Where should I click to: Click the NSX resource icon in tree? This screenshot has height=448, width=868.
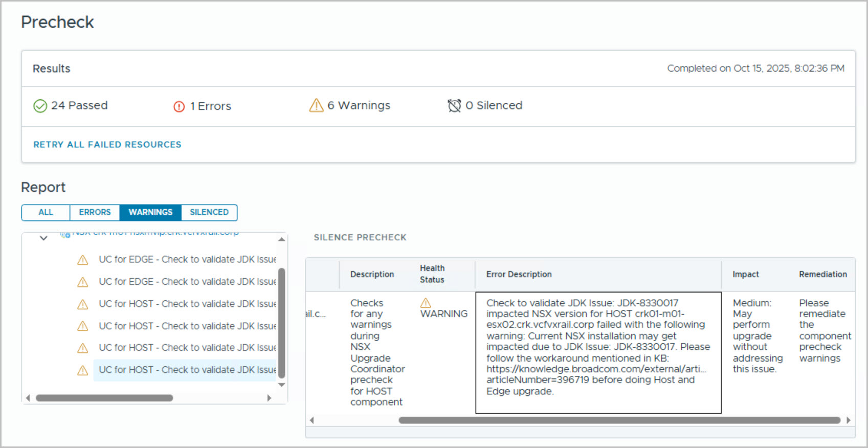[65, 235]
